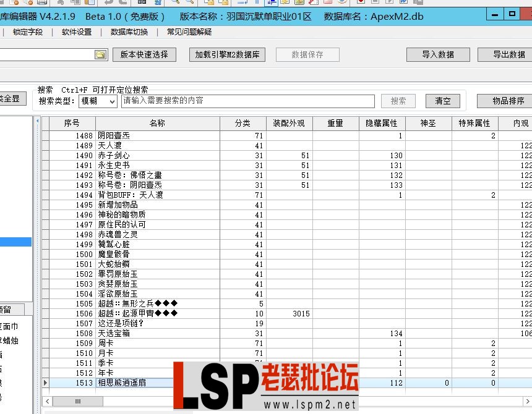Screen dimensions: 532x414
Task: Open the 常见问题解疑 menu
Action: [189, 32]
